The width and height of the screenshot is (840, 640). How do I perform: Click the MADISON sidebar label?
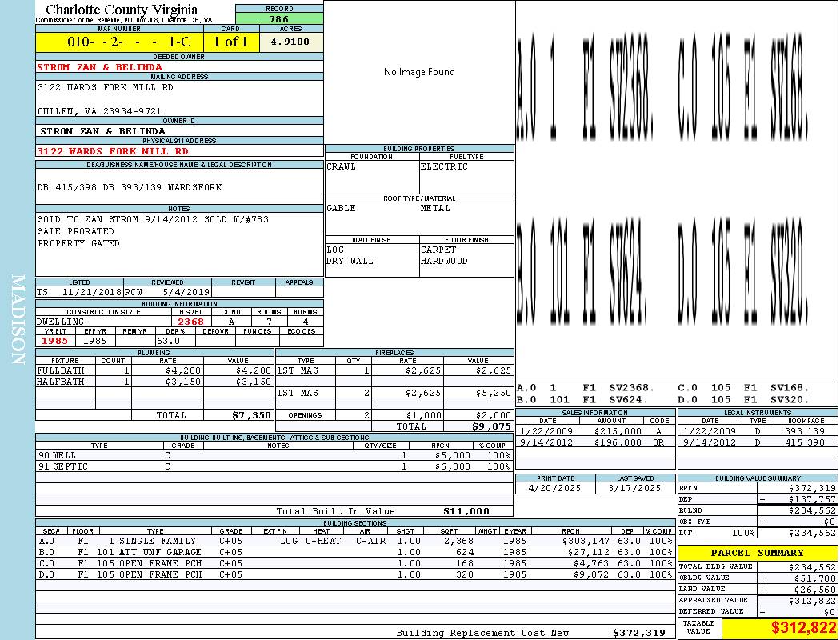(x=18, y=320)
